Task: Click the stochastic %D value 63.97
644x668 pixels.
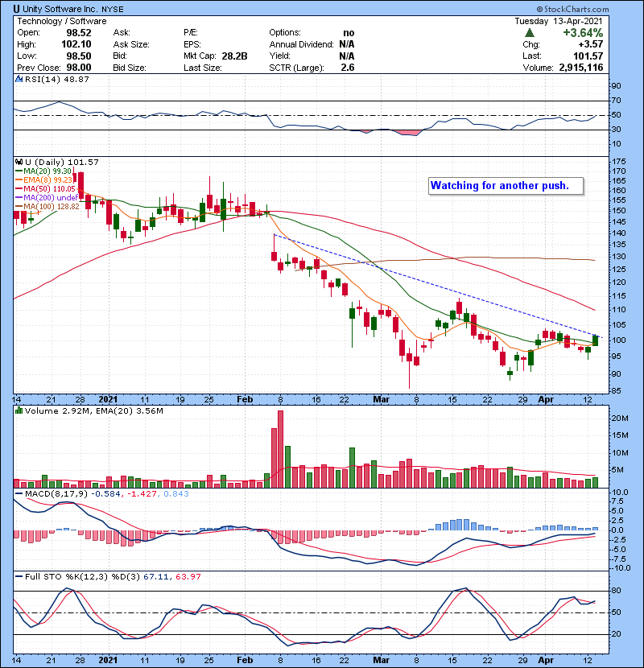Action: pyautogui.click(x=188, y=576)
